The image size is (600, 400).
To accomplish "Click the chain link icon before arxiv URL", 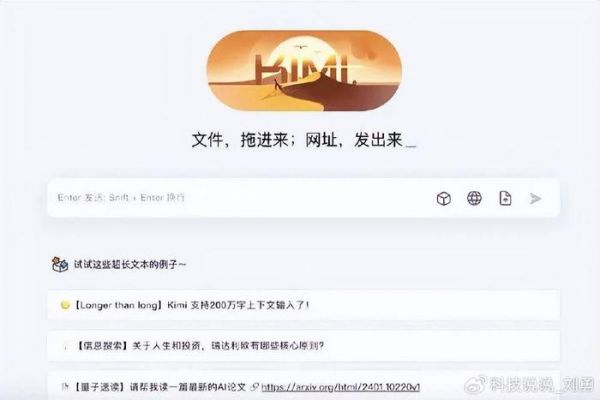I will point(254,387).
